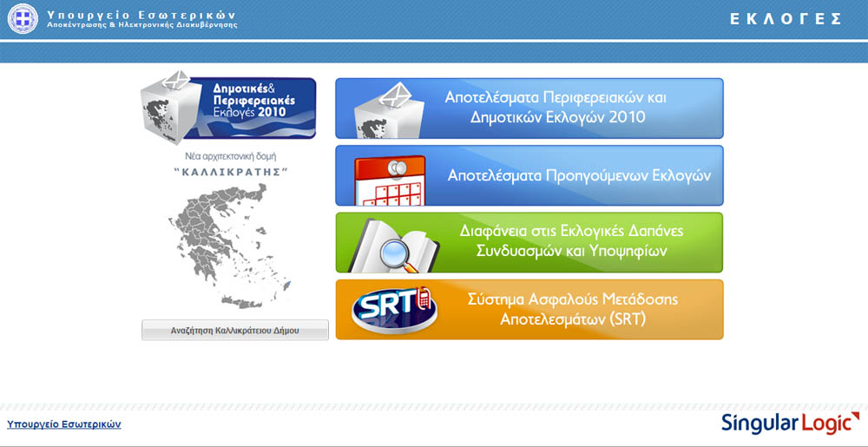Click the ballot box icon on blue results button

tap(391, 110)
